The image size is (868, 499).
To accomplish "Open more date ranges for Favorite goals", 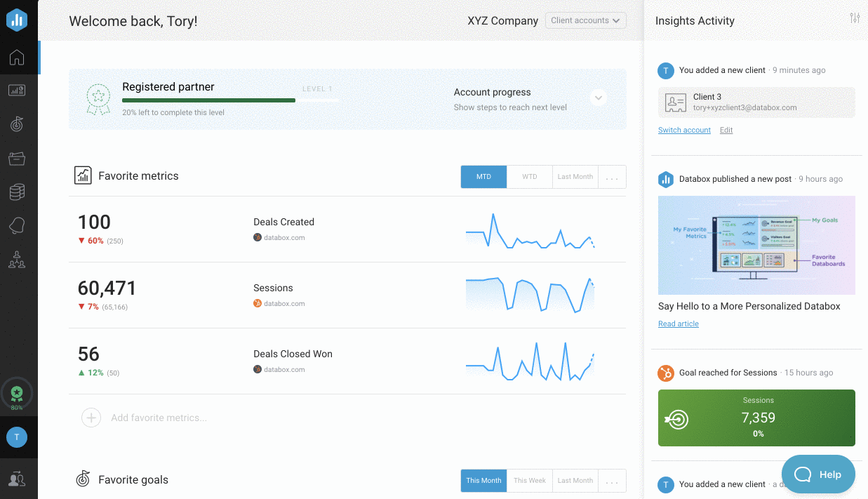I will coord(612,481).
